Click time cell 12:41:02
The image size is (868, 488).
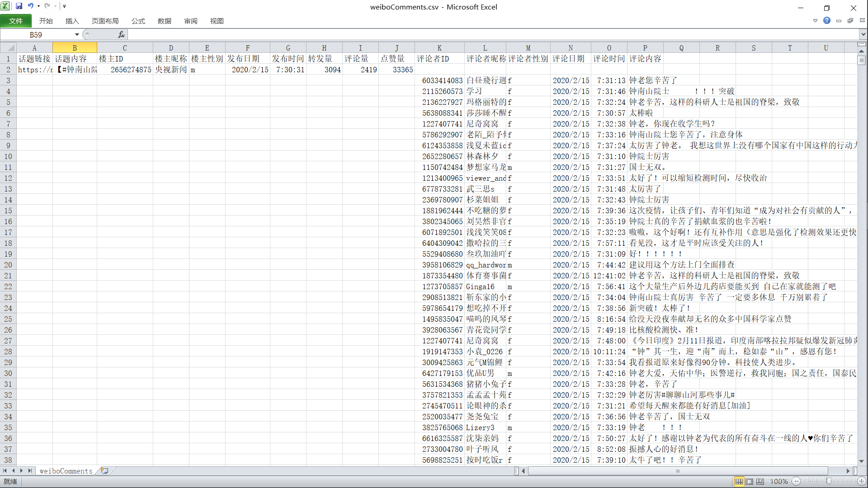click(609, 276)
